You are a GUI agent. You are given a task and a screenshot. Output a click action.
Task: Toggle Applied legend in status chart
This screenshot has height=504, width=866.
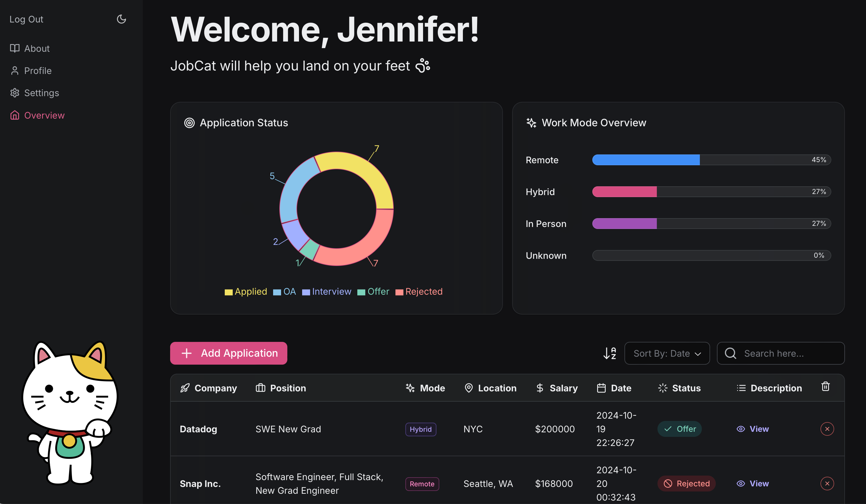pos(246,292)
